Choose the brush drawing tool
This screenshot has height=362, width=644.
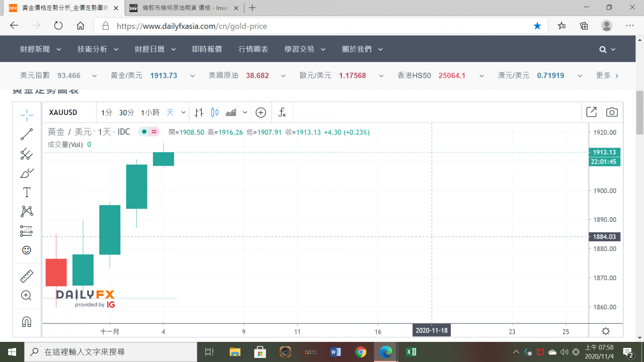pyautogui.click(x=27, y=173)
